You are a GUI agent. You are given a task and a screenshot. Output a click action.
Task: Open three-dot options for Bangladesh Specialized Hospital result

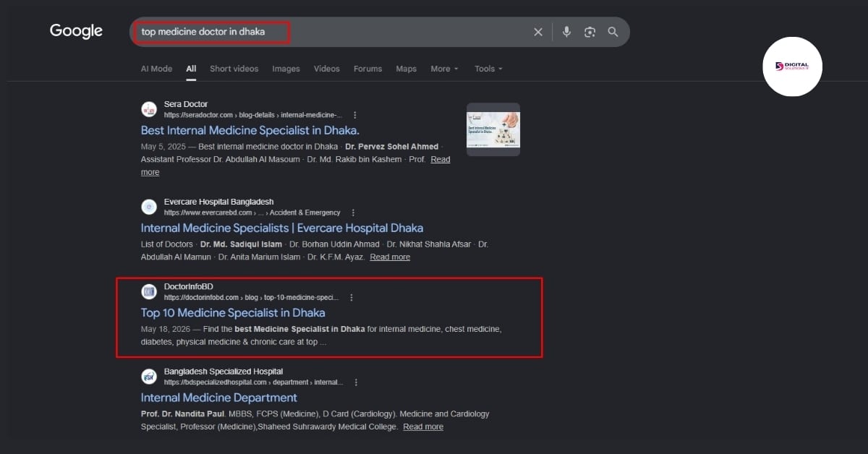pos(356,382)
